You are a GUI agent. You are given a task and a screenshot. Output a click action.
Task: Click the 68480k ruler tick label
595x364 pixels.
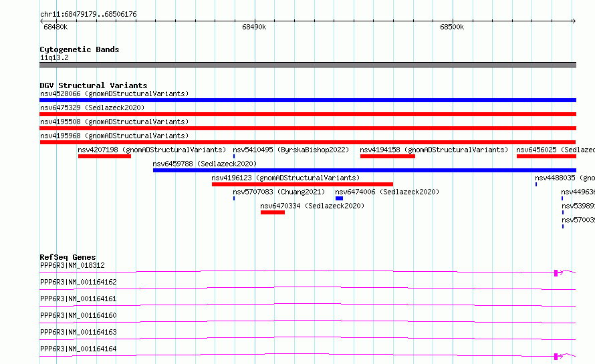click(55, 27)
